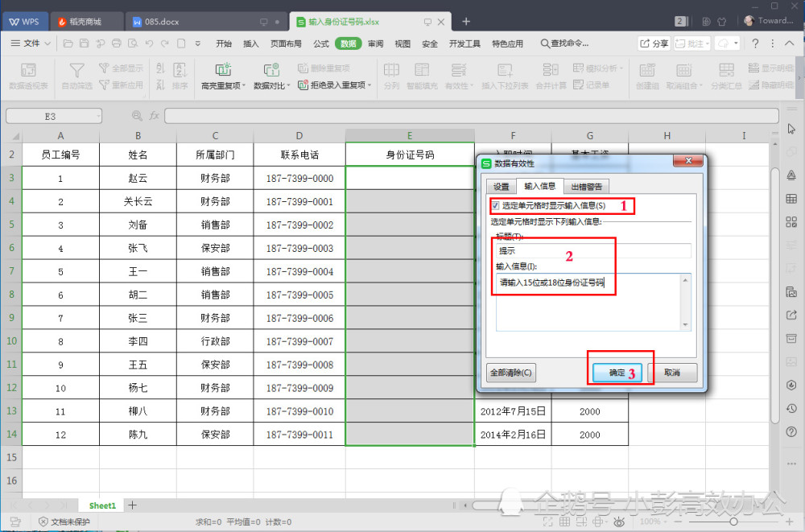Click the zoom slider handle in status bar
The image size is (805, 532).
point(733,522)
